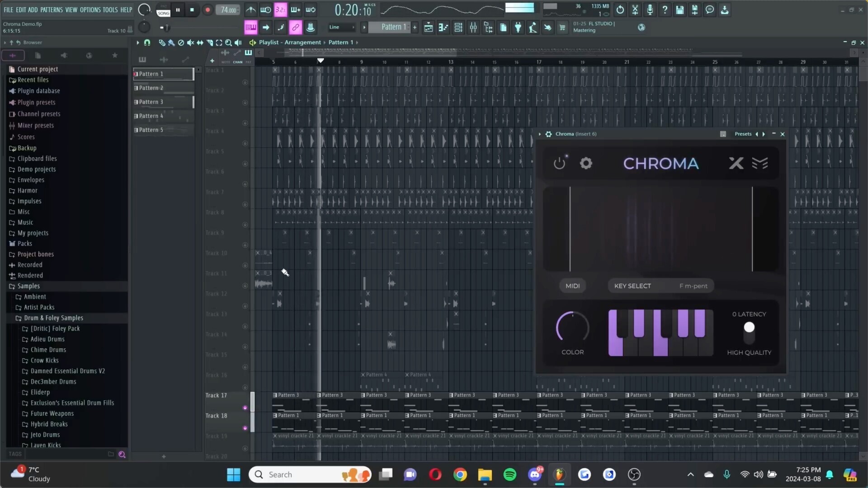Screen dimensions: 868x488
Task: Toggle the High Quality switch in Chroma
Action: [749, 332]
